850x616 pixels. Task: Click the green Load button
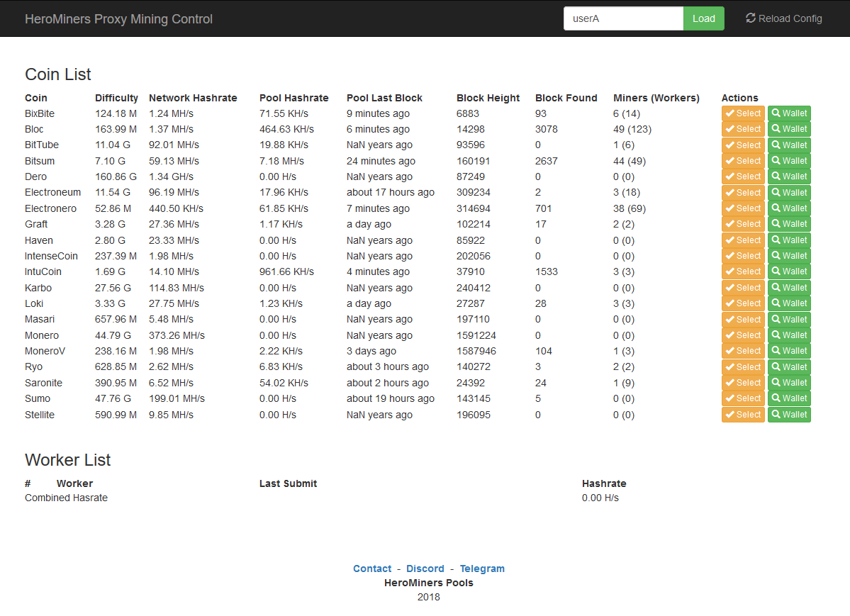click(704, 18)
